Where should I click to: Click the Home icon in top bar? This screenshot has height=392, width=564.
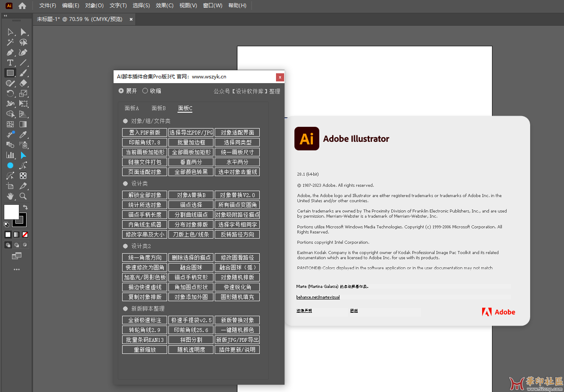(x=22, y=6)
